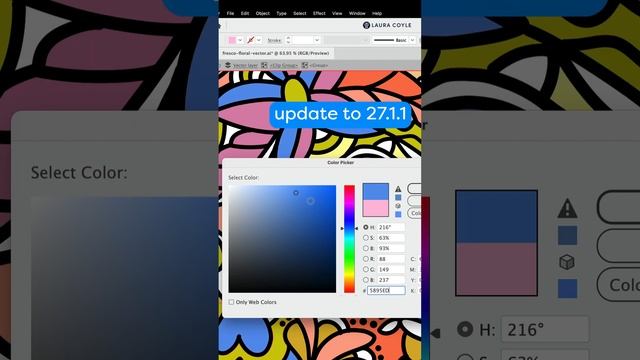Screen dimensions: 640x360
Task: Click the saturation field showing 63%
Action: tap(391, 238)
